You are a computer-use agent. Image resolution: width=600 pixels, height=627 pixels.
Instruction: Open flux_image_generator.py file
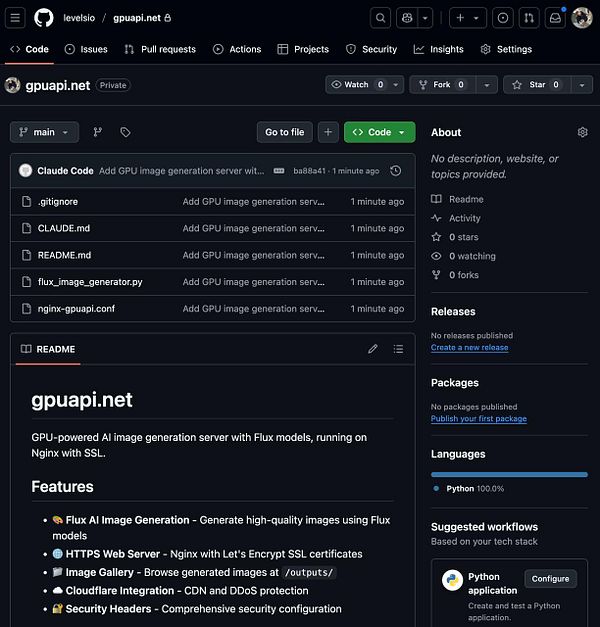90,282
